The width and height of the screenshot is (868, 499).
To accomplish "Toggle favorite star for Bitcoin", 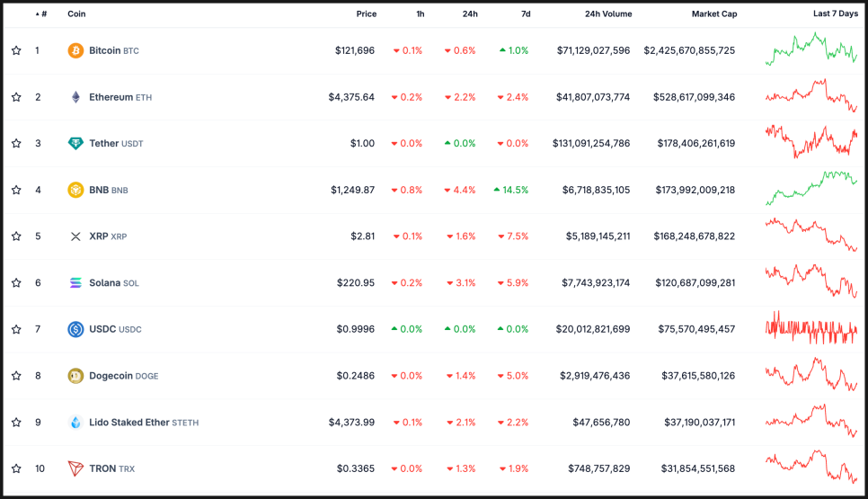I will pyautogui.click(x=16, y=50).
